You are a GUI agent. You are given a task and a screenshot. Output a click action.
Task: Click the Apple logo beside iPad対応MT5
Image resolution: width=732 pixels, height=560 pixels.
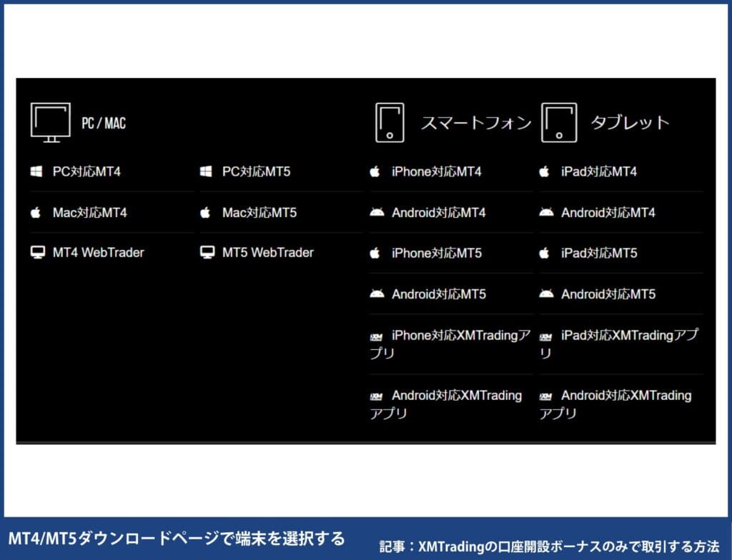(544, 254)
